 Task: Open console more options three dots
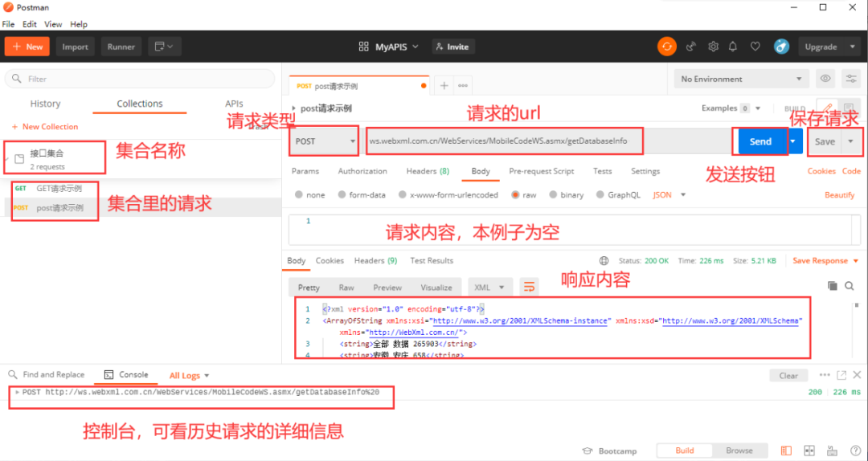pyautogui.click(x=825, y=375)
